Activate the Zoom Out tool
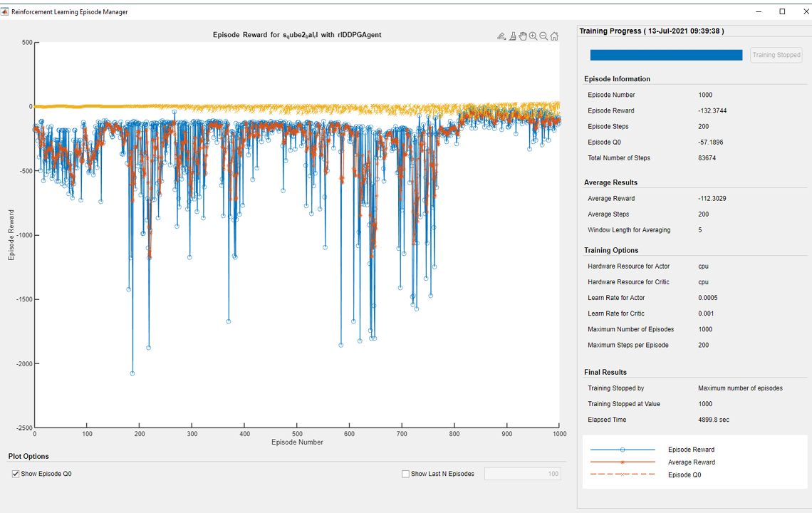Screen dimensions: 812x513 (x=543, y=36)
